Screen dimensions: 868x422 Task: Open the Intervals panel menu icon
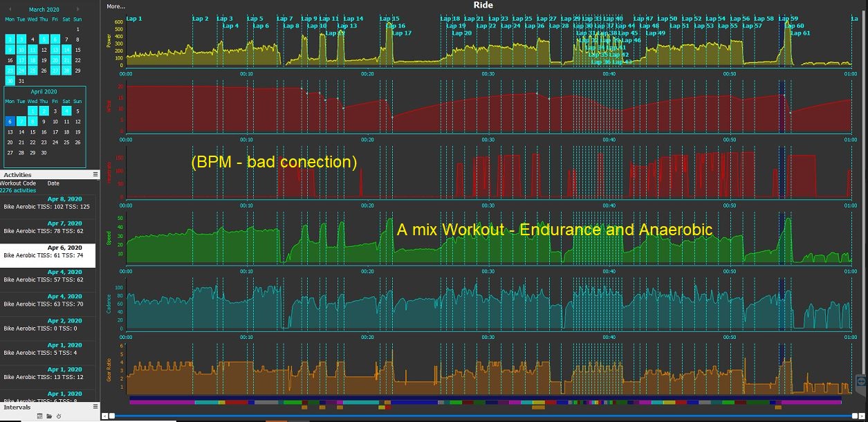(x=95, y=407)
